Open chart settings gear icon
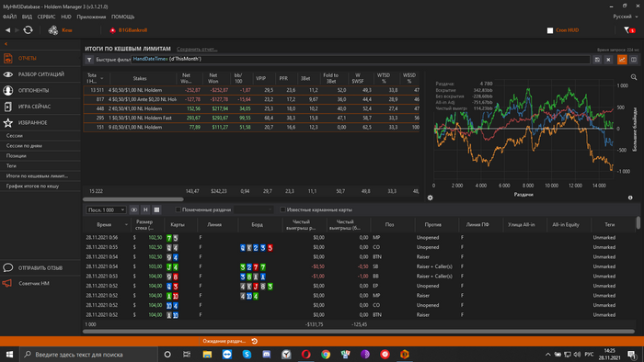Screen dimensions: 644x362 pyautogui.click(x=430, y=198)
